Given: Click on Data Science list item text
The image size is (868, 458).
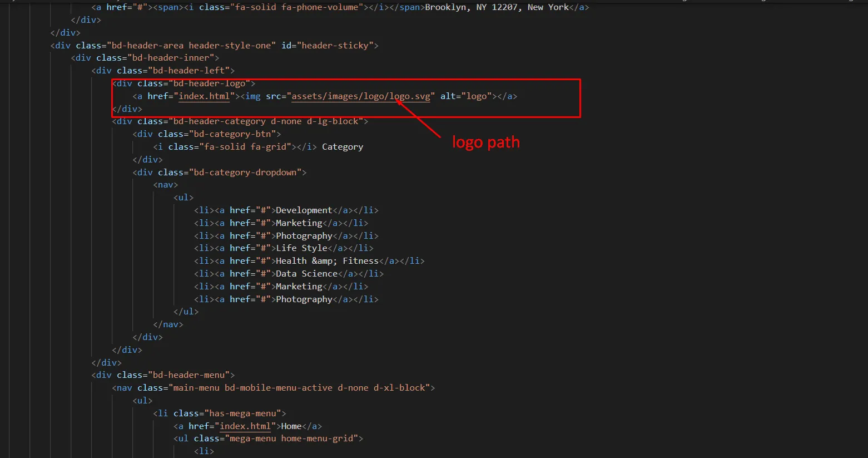Looking at the screenshot, I should pyautogui.click(x=306, y=274).
